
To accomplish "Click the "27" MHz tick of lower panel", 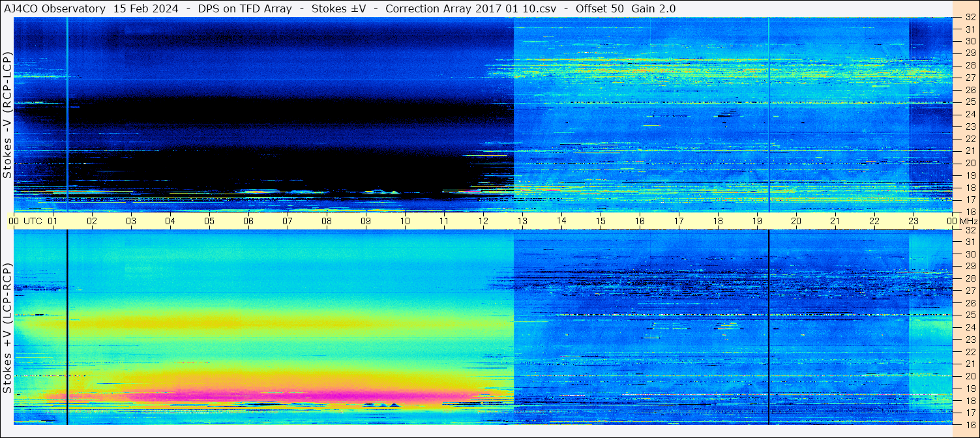I will coord(970,291).
